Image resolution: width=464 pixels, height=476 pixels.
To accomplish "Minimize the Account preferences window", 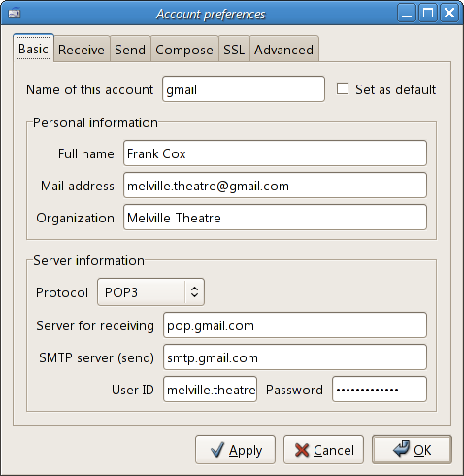I will coord(407,14).
